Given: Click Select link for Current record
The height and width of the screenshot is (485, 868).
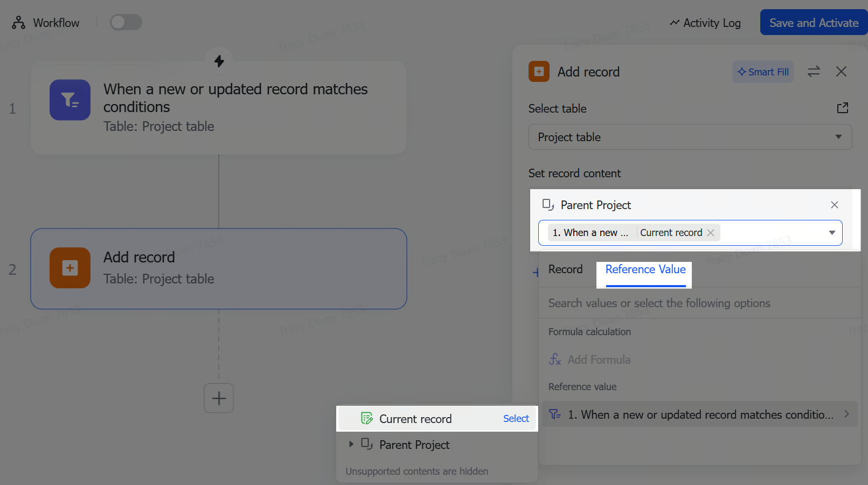Looking at the screenshot, I should click(516, 419).
